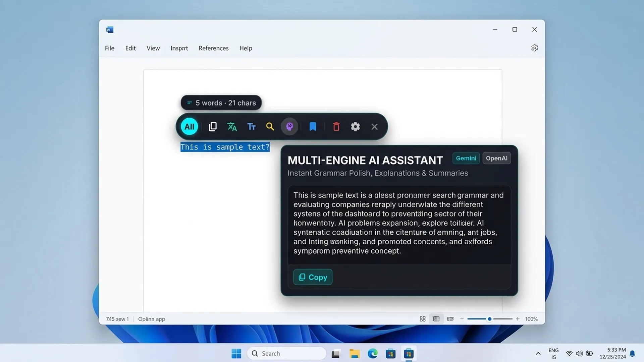Open the Wi-Fi network tray icon
The width and height of the screenshot is (644, 362).
(569, 354)
